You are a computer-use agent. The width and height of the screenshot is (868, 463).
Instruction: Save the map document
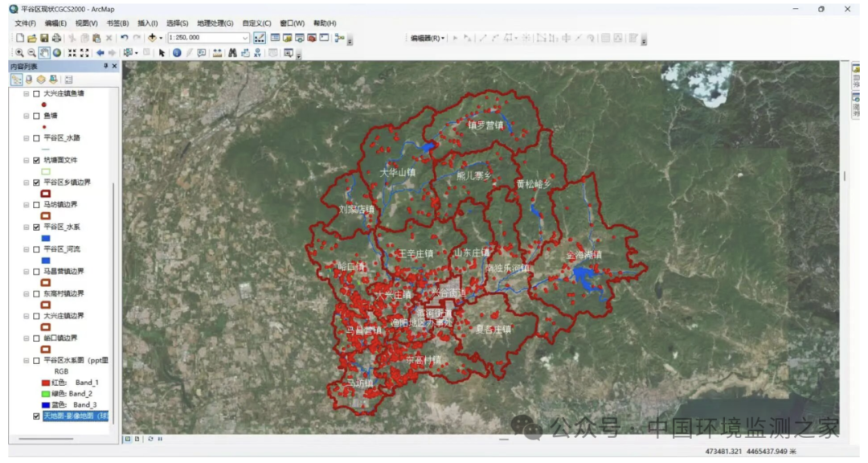[44, 39]
